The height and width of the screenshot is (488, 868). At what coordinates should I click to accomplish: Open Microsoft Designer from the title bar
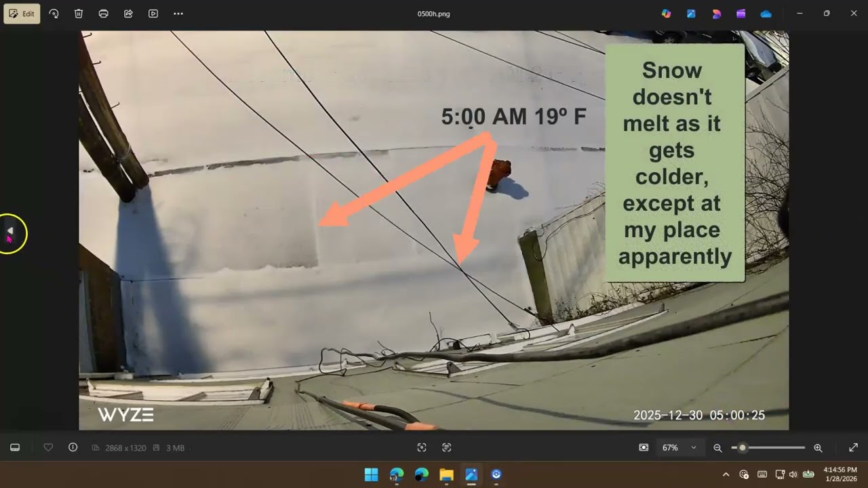point(716,14)
